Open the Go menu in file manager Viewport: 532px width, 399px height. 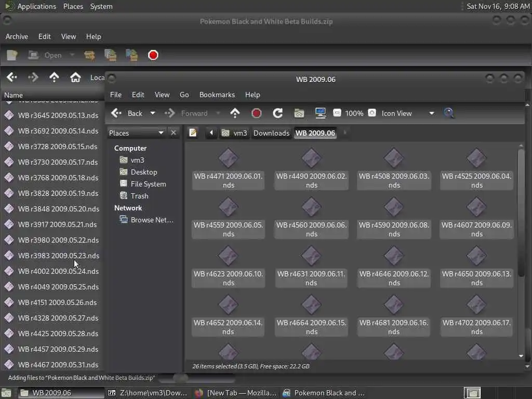click(184, 95)
